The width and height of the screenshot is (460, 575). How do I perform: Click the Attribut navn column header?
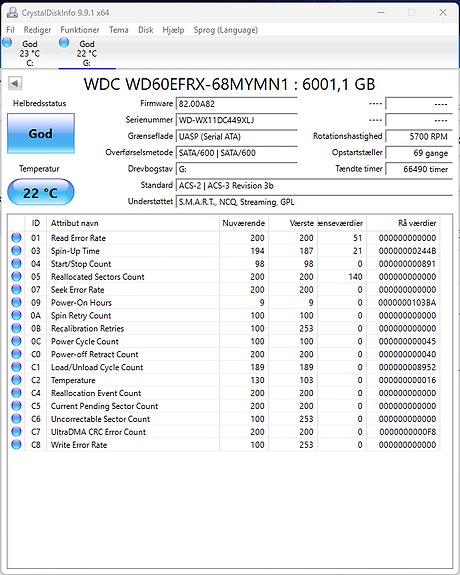[133, 223]
